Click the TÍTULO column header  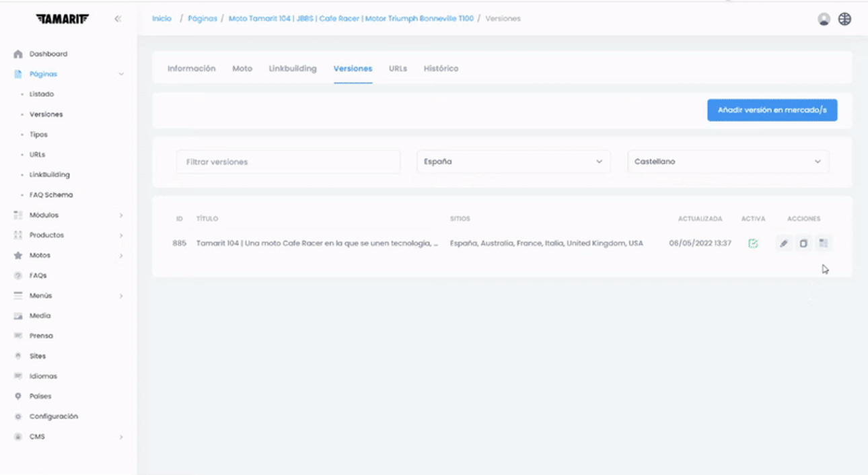(x=207, y=219)
